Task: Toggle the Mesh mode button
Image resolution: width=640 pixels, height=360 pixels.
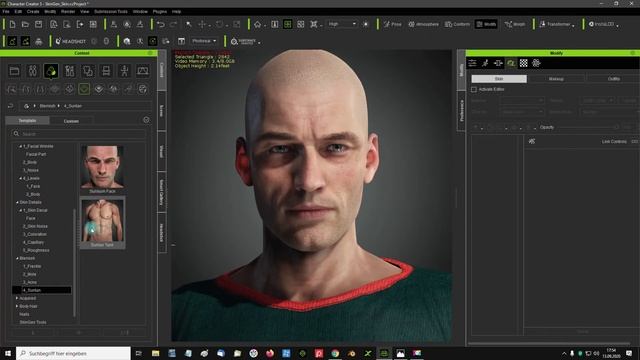Action: (x=486, y=24)
